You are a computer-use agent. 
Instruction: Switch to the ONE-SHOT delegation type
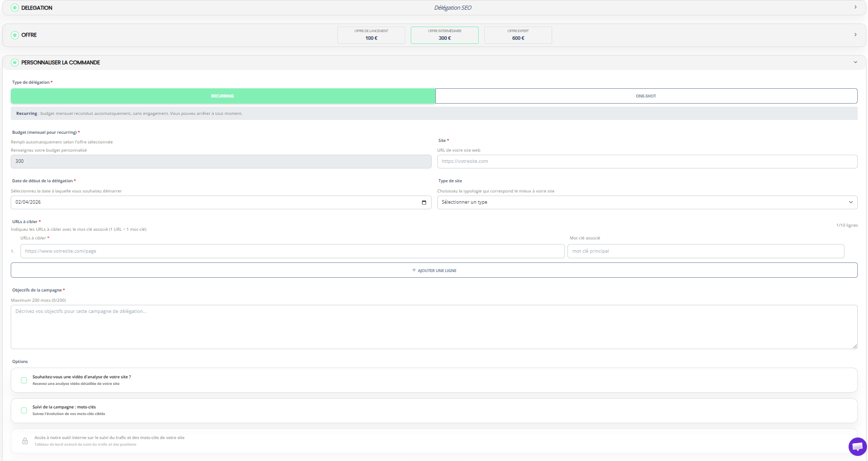(646, 96)
